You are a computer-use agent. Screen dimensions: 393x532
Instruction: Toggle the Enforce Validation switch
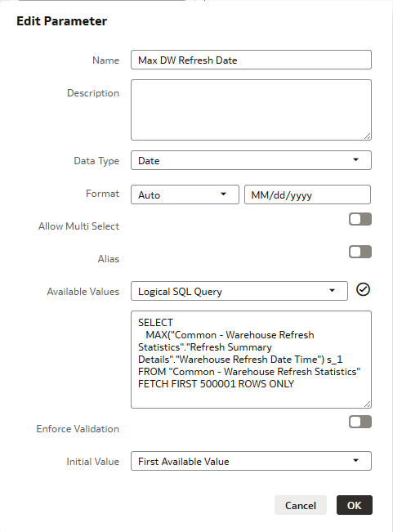pyautogui.click(x=360, y=422)
